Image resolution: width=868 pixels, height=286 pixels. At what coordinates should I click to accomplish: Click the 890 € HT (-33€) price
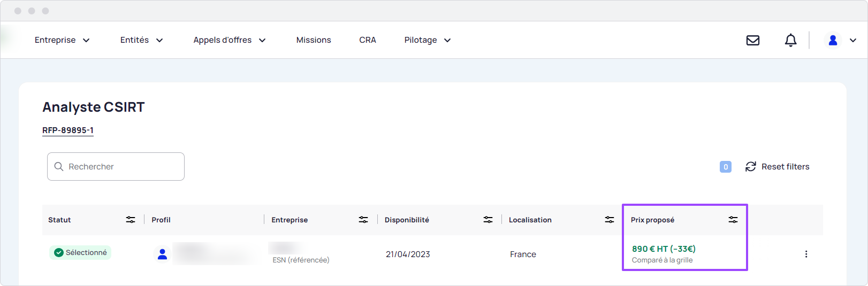pyautogui.click(x=664, y=249)
